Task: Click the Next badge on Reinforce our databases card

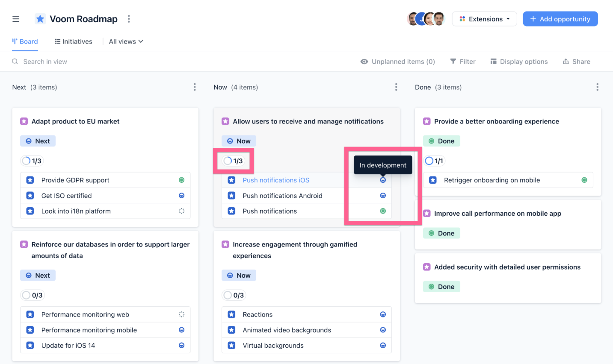Action: coord(38,276)
